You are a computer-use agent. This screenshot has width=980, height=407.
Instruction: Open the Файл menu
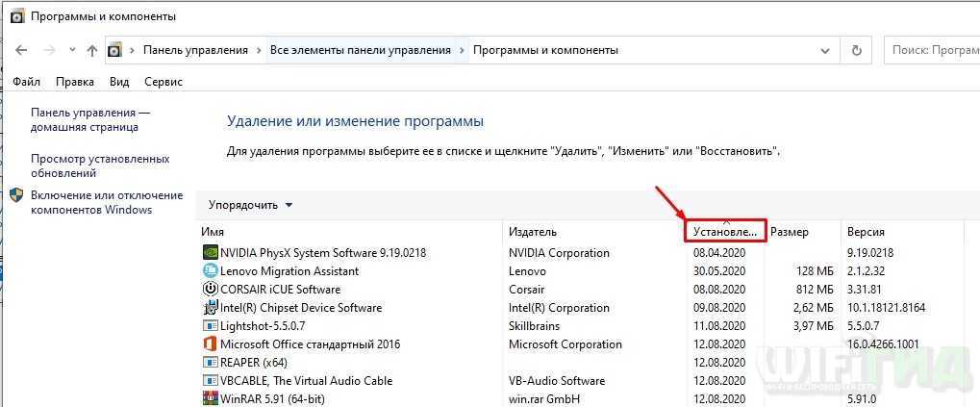27,82
